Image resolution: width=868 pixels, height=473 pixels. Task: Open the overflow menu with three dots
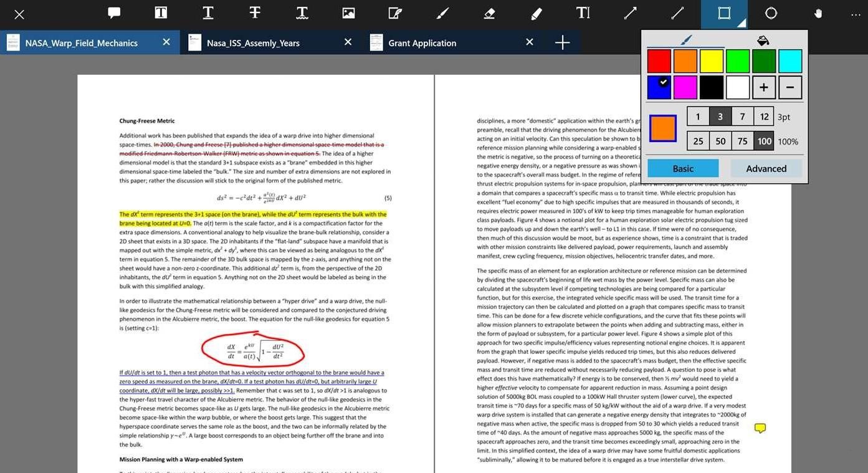tap(855, 14)
